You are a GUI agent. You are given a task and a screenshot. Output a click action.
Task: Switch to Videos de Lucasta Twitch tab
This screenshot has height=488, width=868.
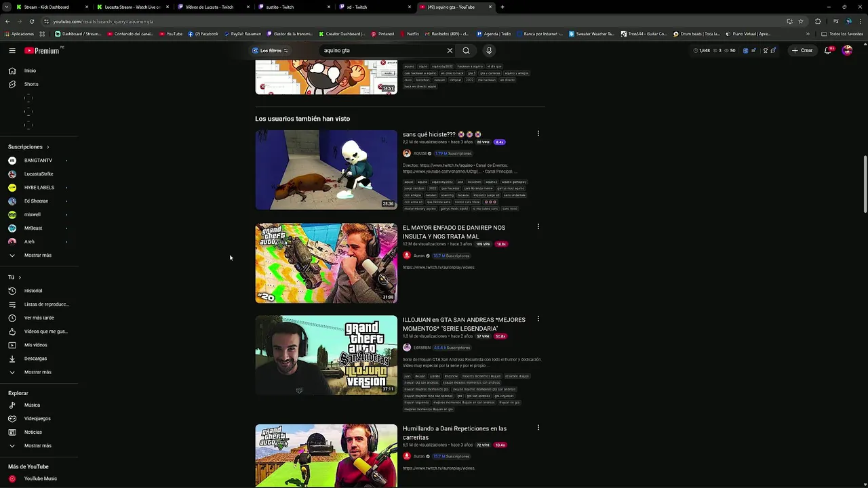coord(213,7)
